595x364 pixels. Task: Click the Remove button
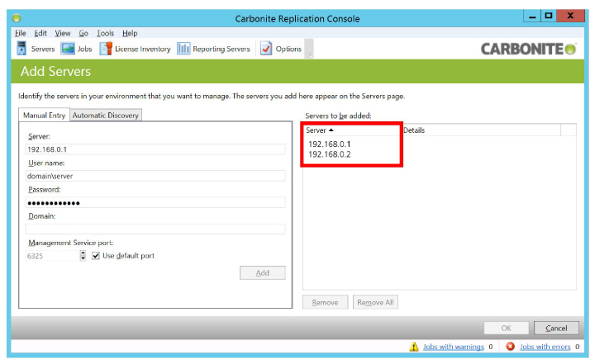point(326,302)
